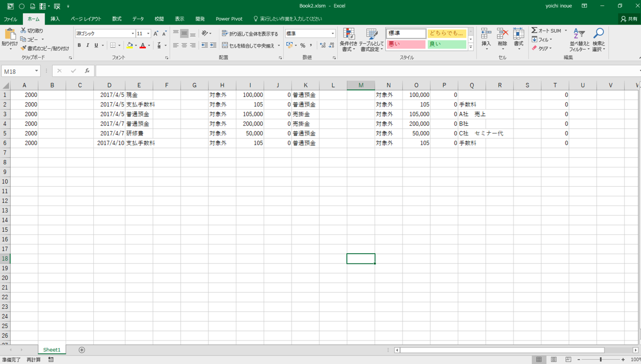Cut selection with 切り取り scissors

pos(32,31)
